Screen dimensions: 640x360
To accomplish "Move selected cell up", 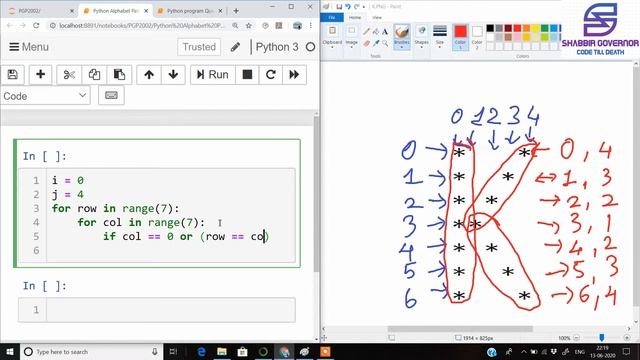I will (149, 75).
